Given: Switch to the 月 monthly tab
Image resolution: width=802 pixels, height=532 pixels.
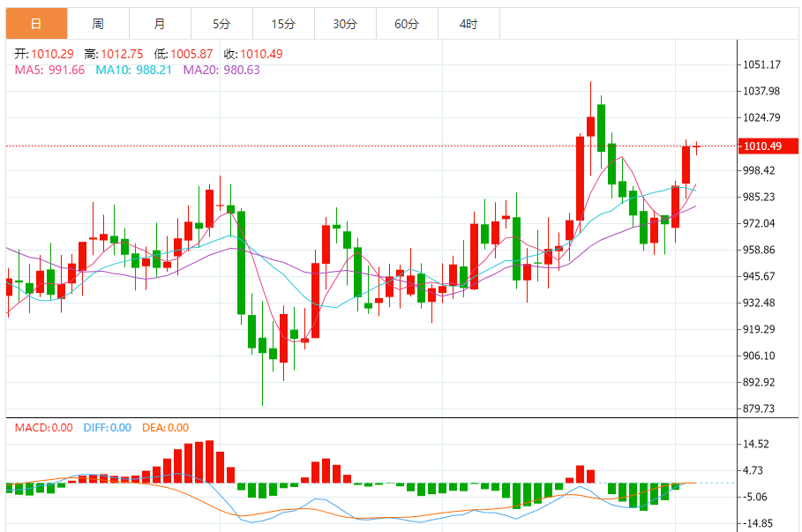Looking at the screenshot, I should point(160,24).
